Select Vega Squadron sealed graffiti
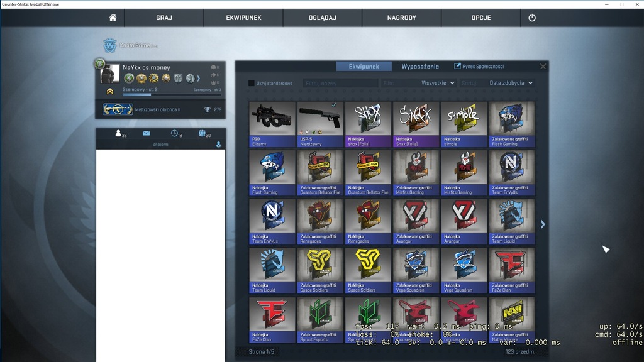This screenshot has width=644, height=362. (416, 270)
